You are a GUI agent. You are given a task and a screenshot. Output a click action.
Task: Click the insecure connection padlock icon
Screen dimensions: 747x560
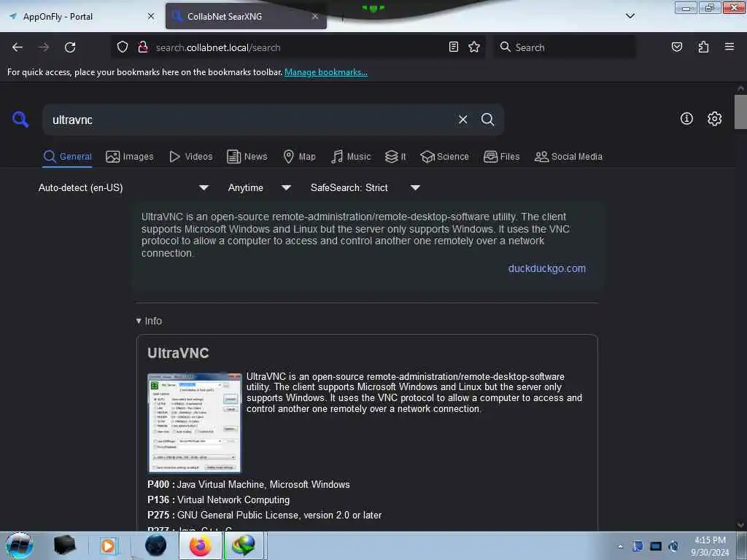[142, 47]
